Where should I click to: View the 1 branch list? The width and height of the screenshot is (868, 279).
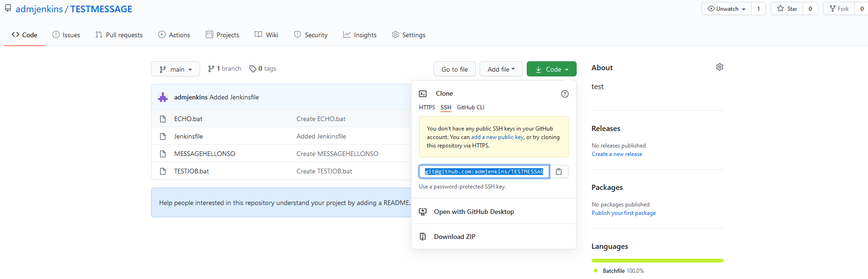(x=225, y=69)
